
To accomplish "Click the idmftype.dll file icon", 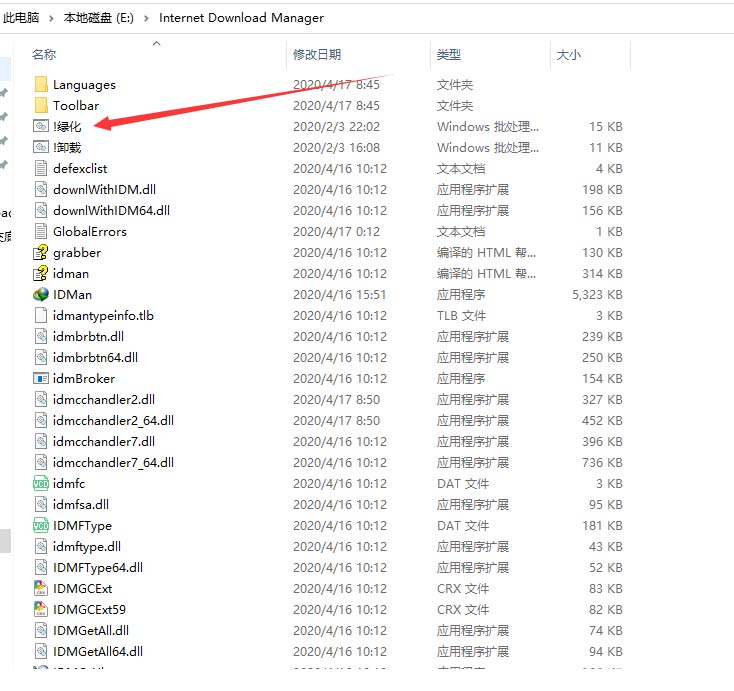I will [x=41, y=546].
